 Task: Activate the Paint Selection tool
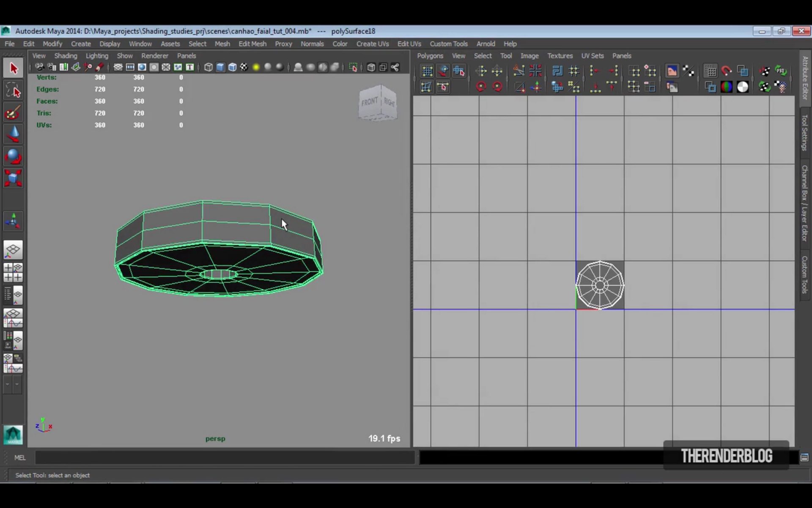[13, 112]
